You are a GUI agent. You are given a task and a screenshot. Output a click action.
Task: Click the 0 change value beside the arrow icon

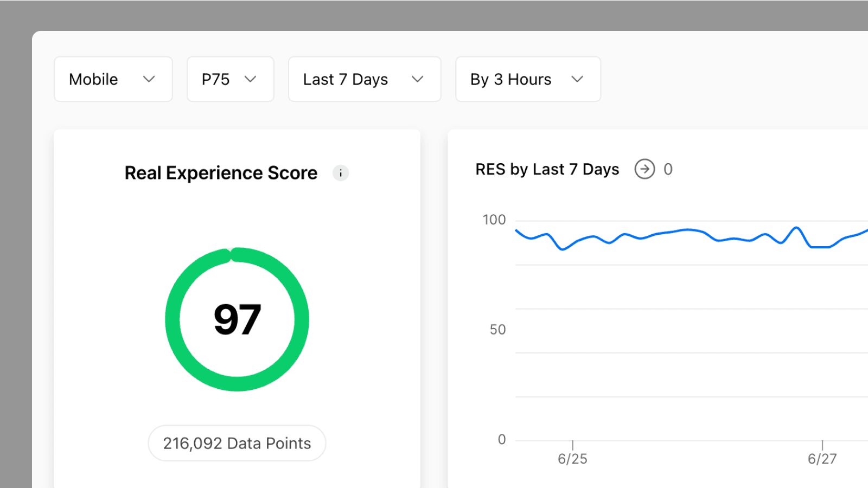(668, 169)
